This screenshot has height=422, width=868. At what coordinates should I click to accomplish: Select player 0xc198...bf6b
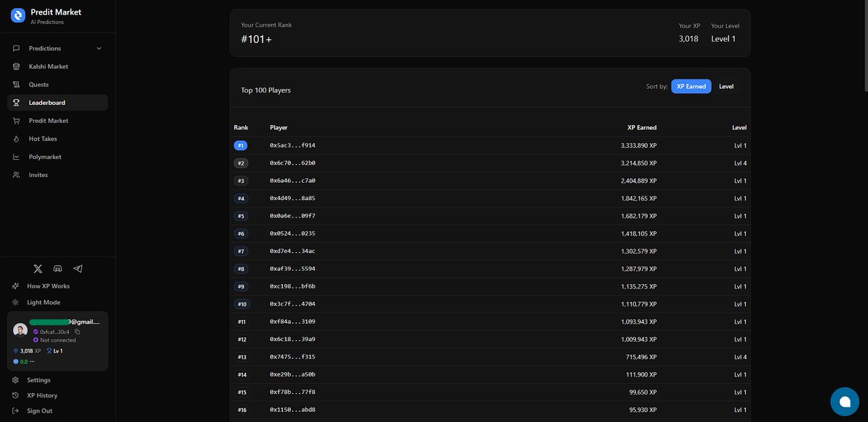pos(292,286)
